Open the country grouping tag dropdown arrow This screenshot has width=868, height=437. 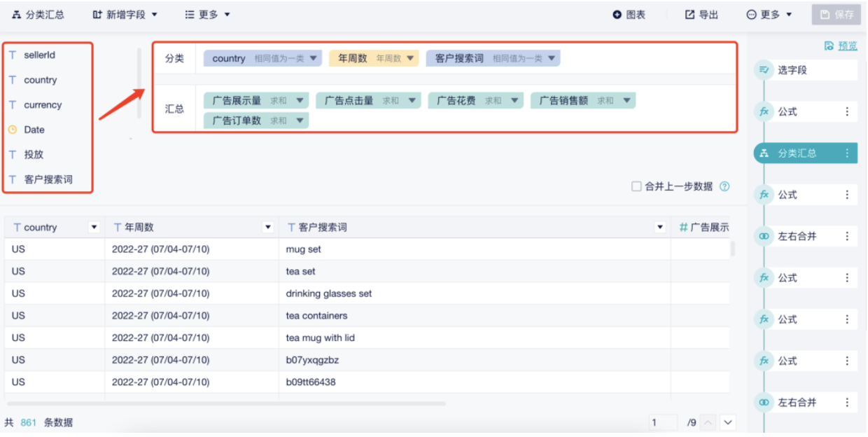[314, 58]
